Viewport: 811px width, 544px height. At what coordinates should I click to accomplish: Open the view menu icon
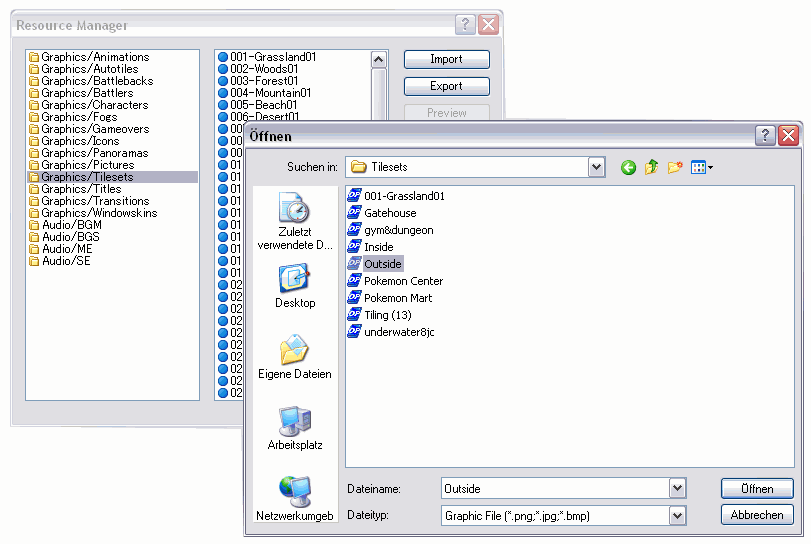[702, 167]
